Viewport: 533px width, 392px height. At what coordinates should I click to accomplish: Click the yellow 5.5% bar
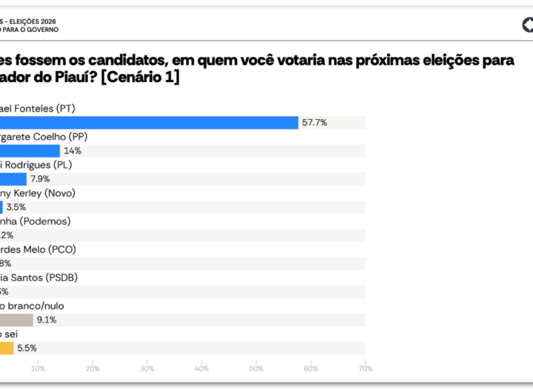[x=7, y=348]
